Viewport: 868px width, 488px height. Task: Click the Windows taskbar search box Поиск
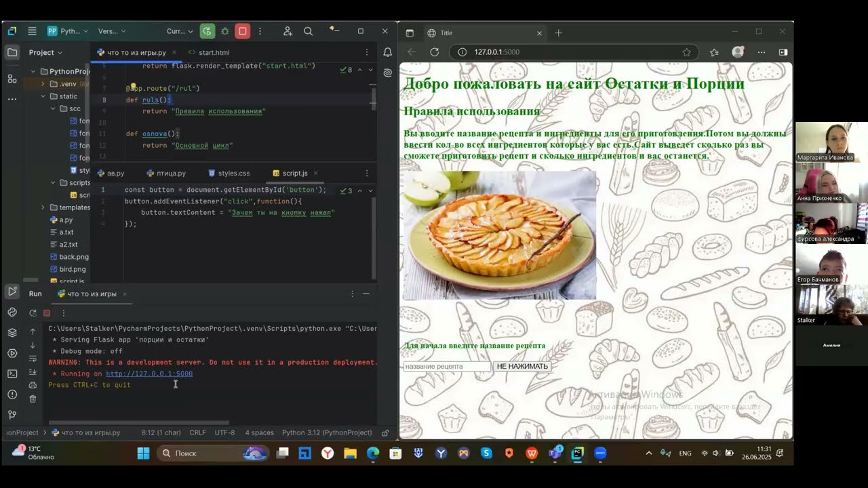214,453
